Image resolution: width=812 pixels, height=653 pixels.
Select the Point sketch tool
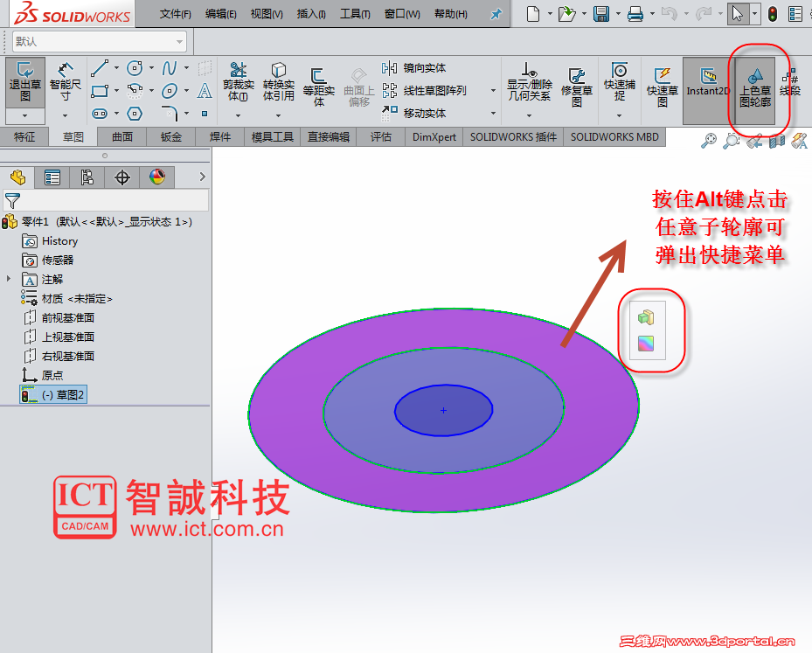tap(205, 114)
